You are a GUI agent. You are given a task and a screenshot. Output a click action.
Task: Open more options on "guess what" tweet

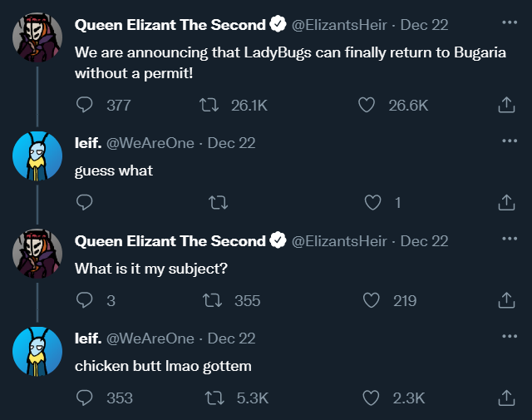click(510, 141)
